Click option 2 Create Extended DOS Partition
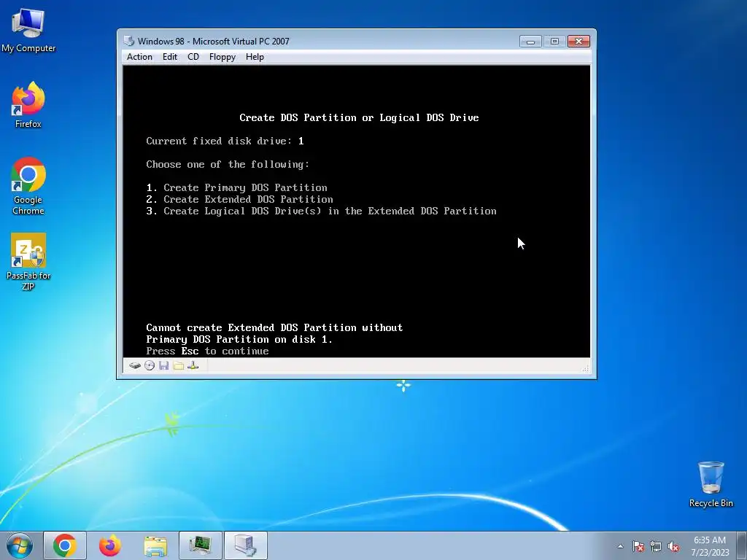747x560 pixels. (239, 200)
